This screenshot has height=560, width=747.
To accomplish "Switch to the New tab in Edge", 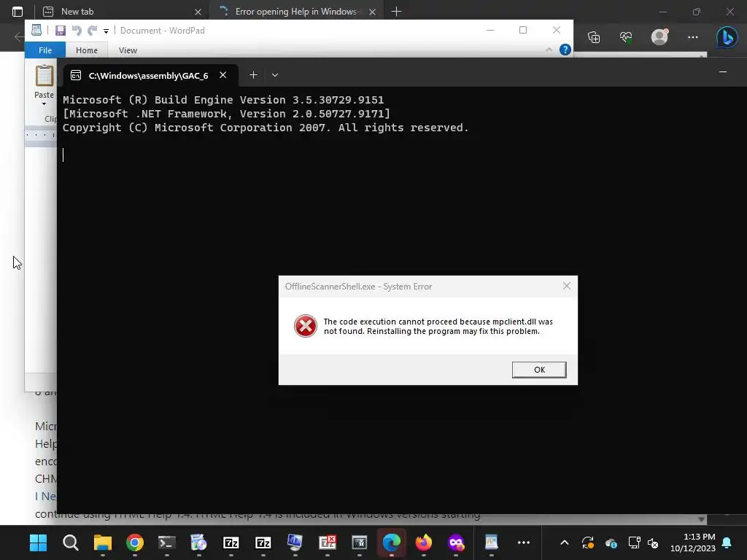I will point(120,12).
